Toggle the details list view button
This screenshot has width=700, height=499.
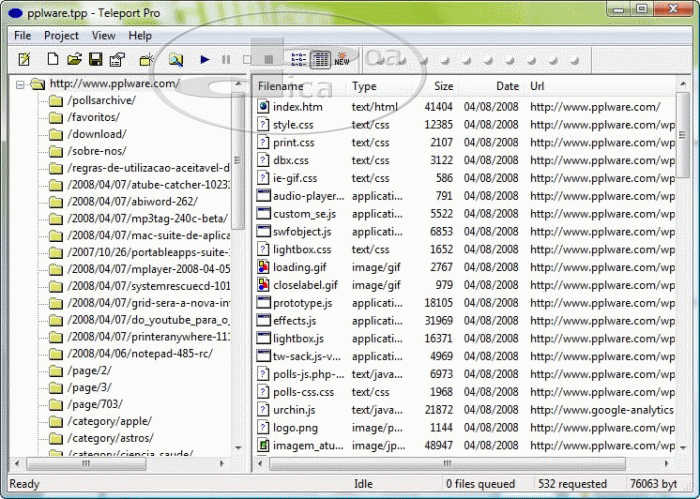point(320,60)
